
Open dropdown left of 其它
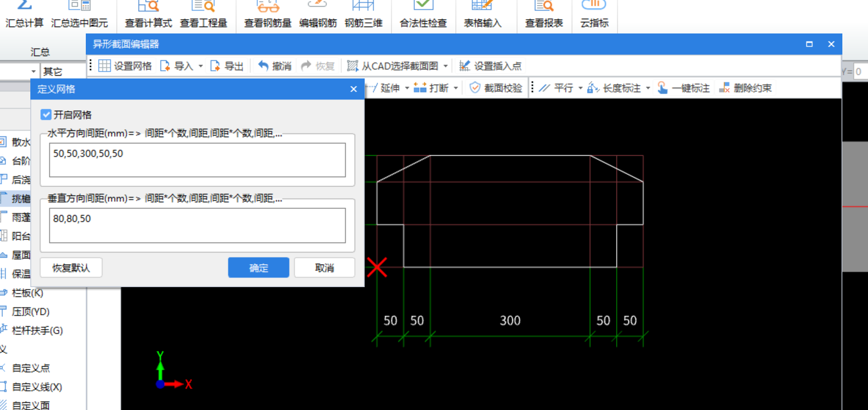pyautogui.click(x=33, y=71)
